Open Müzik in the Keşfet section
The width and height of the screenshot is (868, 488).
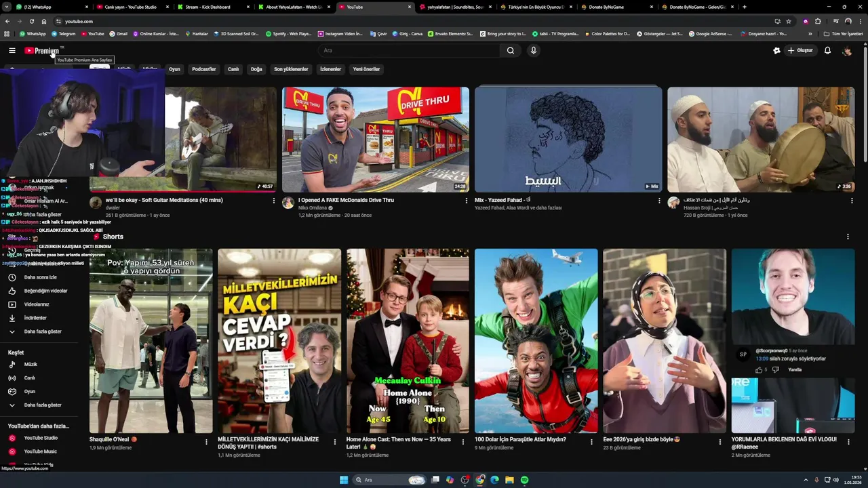point(42,364)
